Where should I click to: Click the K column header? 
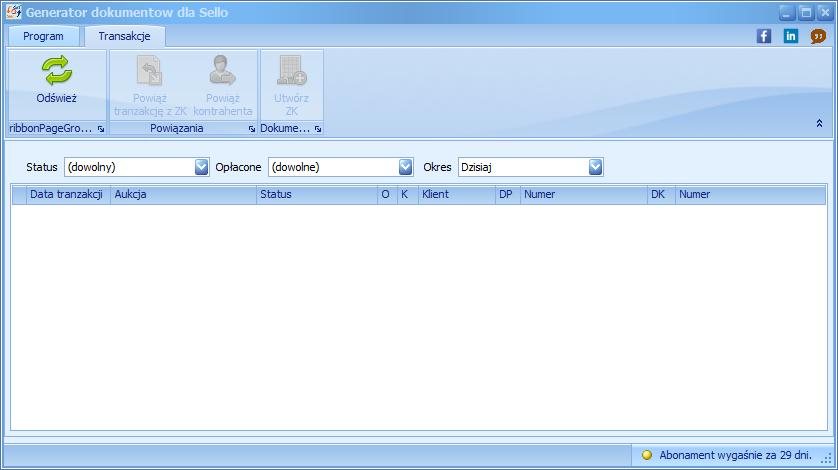[407, 195]
